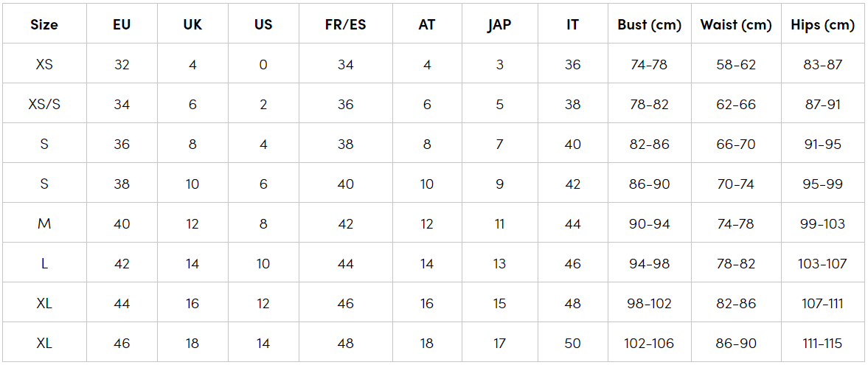Click the 102-106 bust measurement

click(649, 343)
